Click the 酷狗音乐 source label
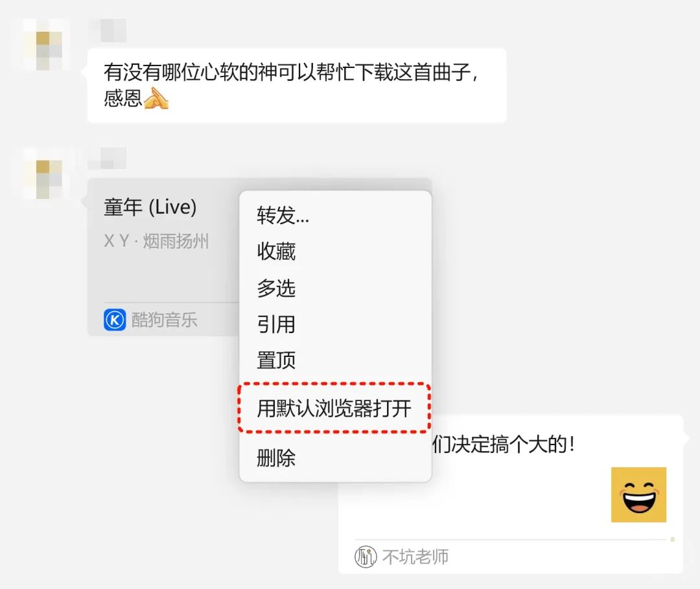Screen dimensions: 700x589 coord(164,320)
